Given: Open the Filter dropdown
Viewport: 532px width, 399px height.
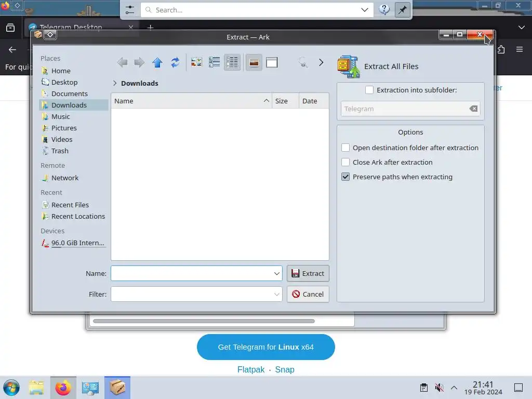Looking at the screenshot, I should [x=277, y=294].
